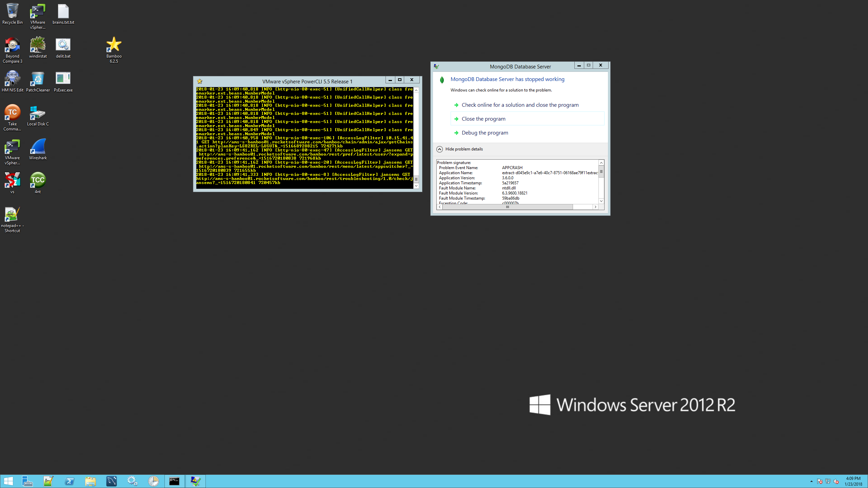Click 'MongoDB Database Server has stopped working' heading
The width and height of the screenshot is (868, 488).
pos(507,79)
